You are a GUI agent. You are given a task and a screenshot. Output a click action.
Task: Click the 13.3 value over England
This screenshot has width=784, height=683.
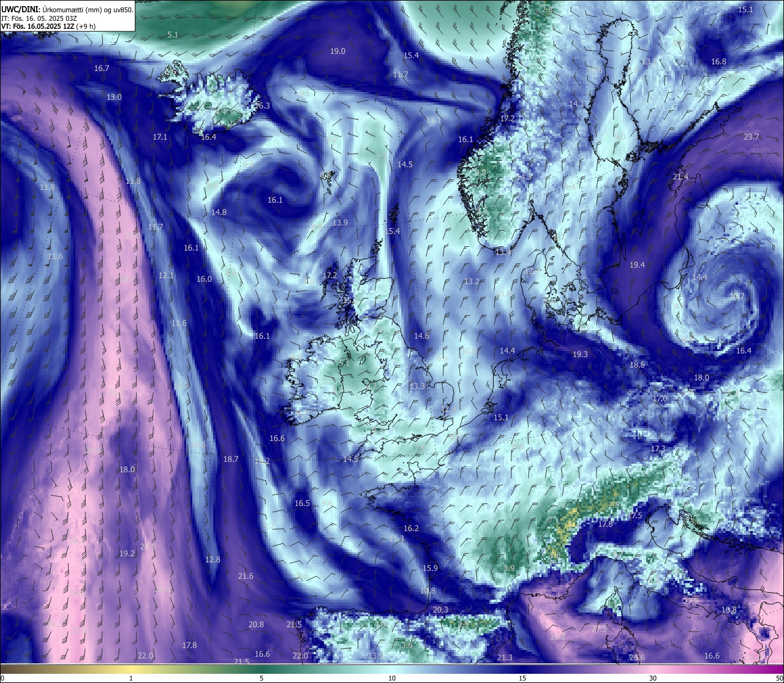(417, 387)
